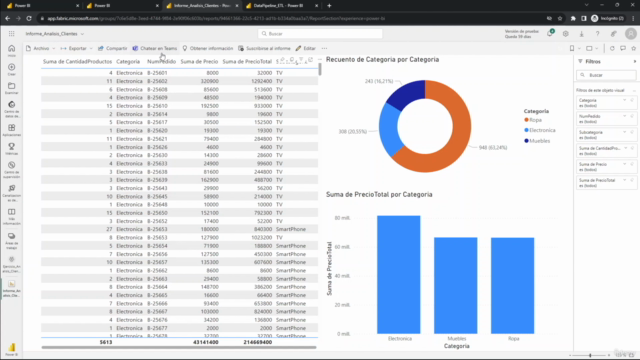The image size is (640, 360).
Task: Click Editar to edit the report
Action: 306,48
